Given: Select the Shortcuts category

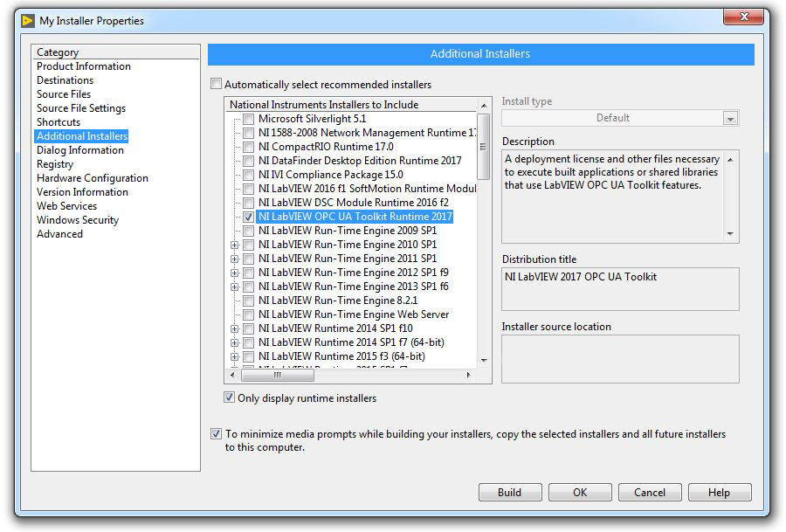Looking at the screenshot, I should 59,122.
